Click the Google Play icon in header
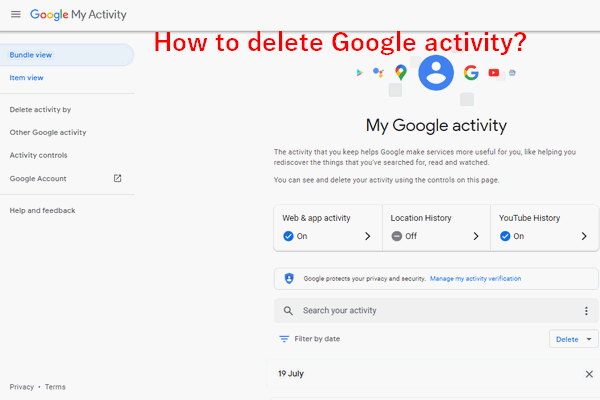The height and width of the screenshot is (400, 600). click(x=359, y=73)
